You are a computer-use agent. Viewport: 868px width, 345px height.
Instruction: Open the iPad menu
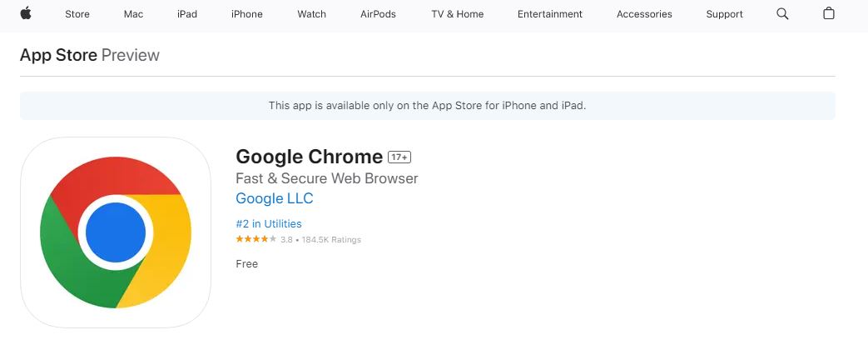pyautogui.click(x=187, y=14)
